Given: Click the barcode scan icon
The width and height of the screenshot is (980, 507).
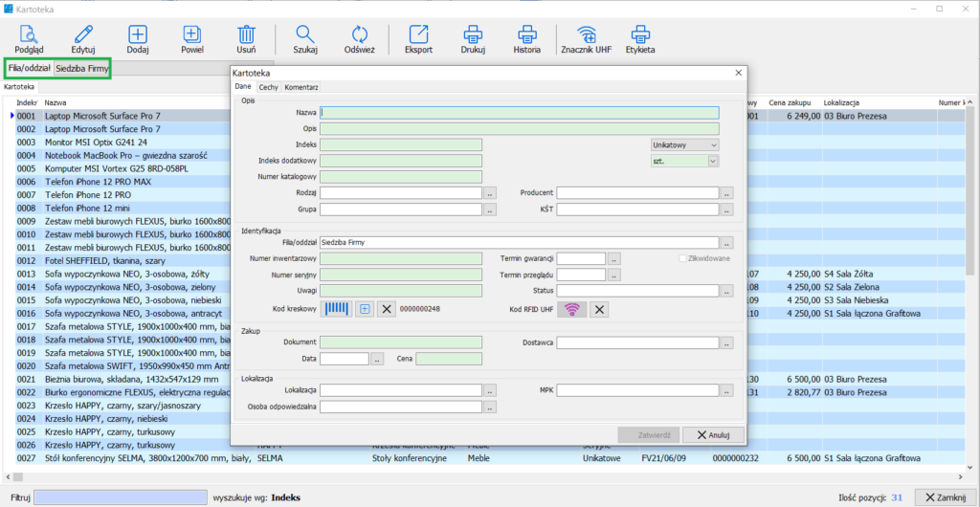Looking at the screenshot, I should tap(336, 308).
